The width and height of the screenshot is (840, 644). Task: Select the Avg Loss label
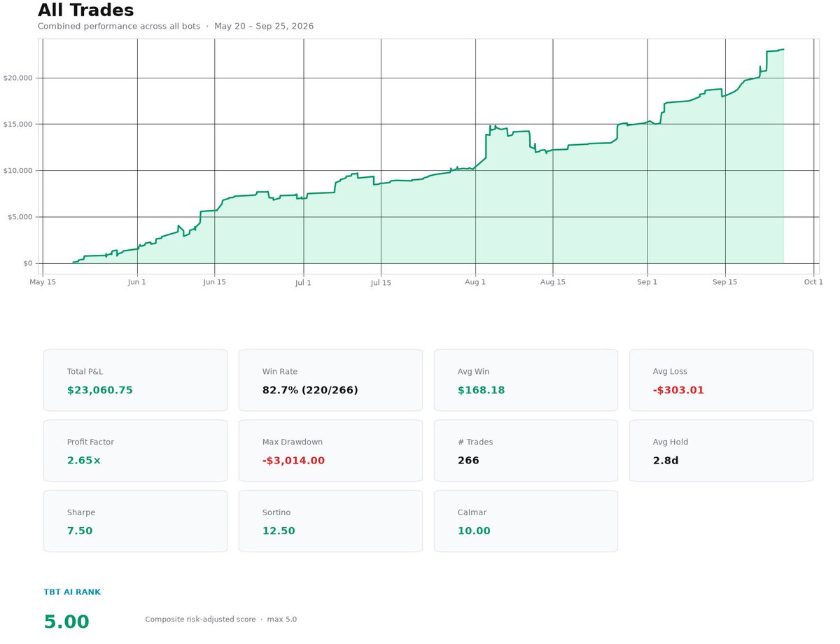coord(670,372)
